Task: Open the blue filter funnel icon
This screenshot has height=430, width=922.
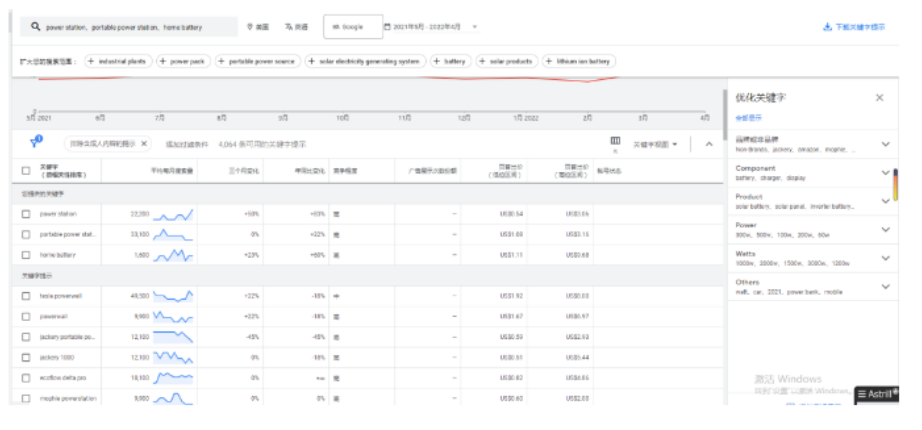Action: coord(35,143)
